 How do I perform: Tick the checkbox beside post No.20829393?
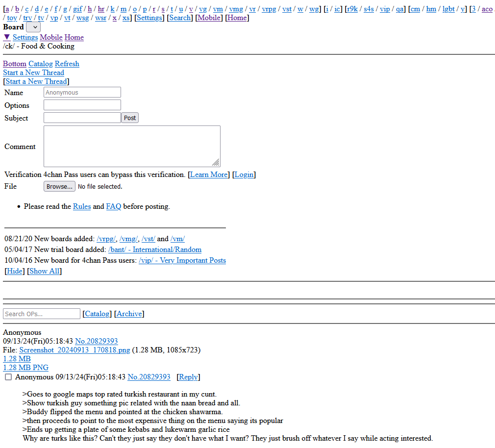(8, 377)
